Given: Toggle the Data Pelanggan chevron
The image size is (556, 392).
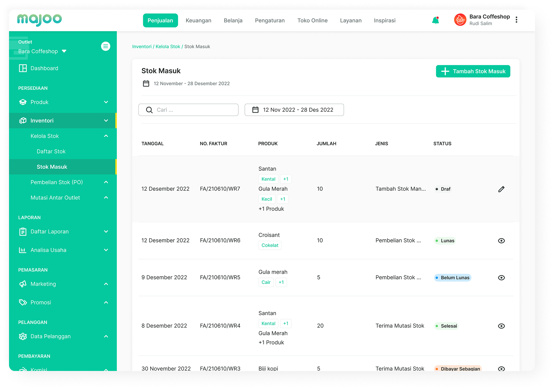Looking at the screenshot, I should click(106, 336).
